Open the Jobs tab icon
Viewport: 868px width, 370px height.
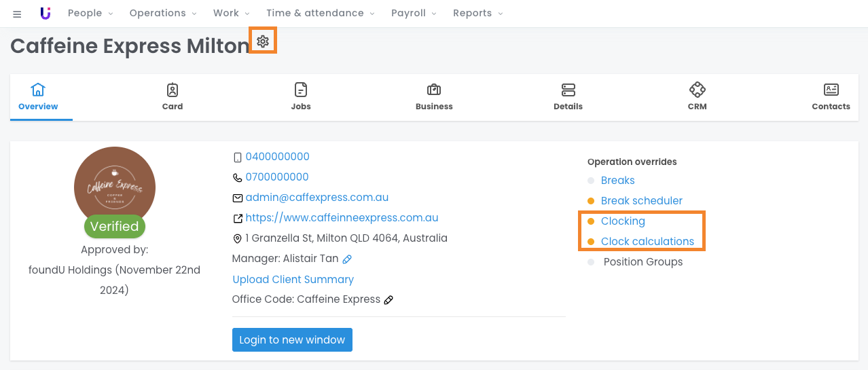(301, 90)
